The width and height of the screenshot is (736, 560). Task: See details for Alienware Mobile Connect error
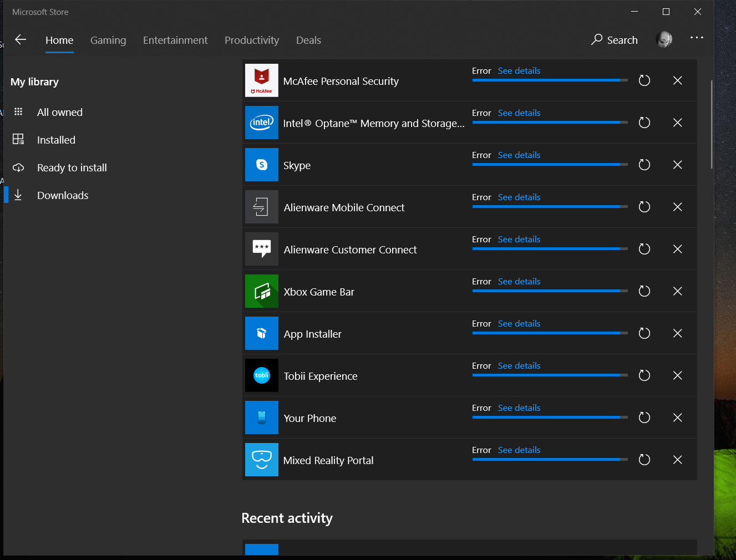point(519,197)
